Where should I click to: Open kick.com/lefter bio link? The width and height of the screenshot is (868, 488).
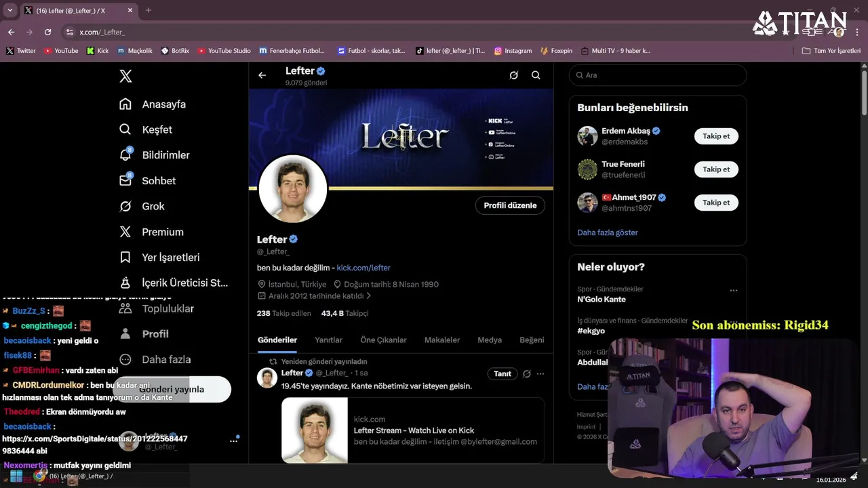[x=363, y=268]
